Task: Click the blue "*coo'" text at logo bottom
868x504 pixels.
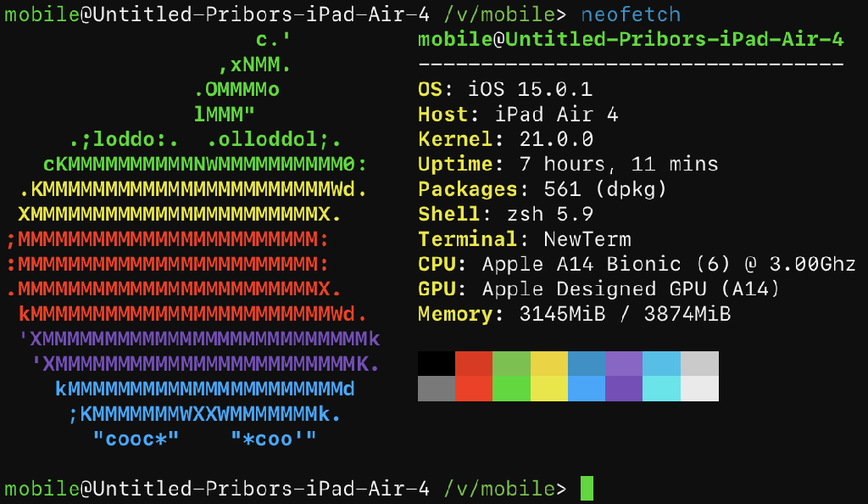Action: coord(274,440)
